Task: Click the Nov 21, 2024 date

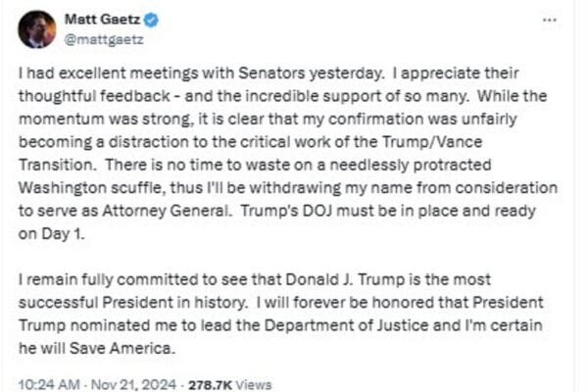Action: click(133, 385)
